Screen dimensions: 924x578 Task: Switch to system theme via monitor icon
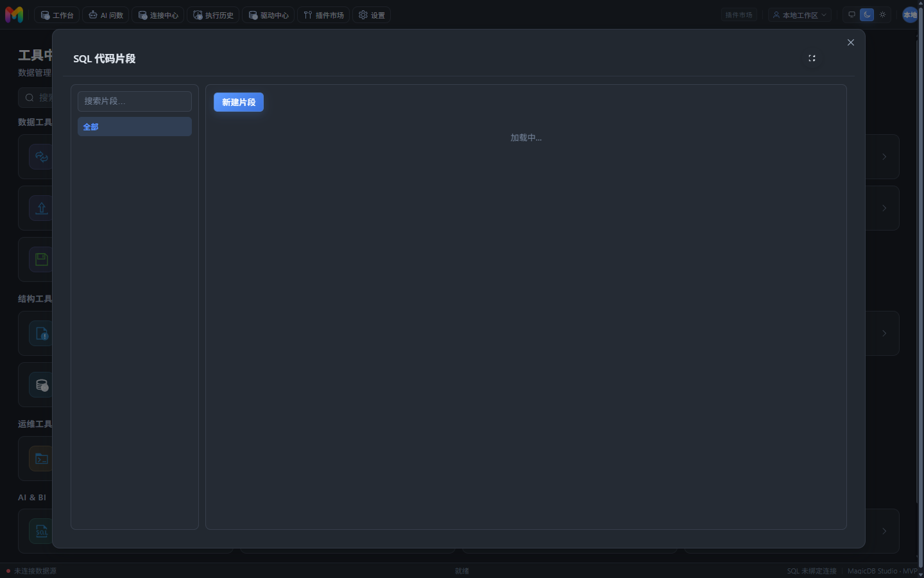pyautogui.click(x=851, y=14)
